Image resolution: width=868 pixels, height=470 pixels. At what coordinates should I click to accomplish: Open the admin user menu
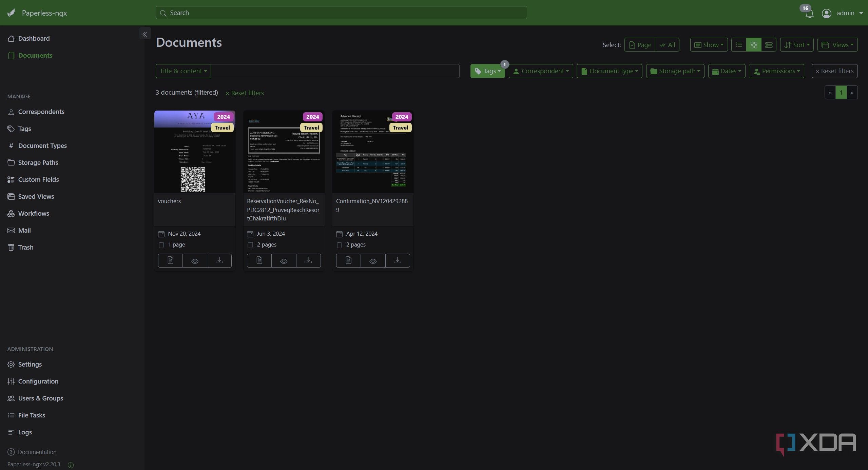843,13
